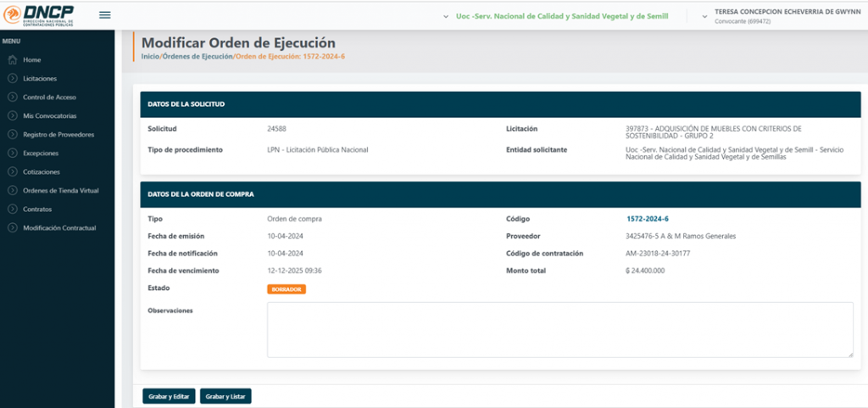Click the Cotizaciones chevron icon
This screenshot has width=868, height=408.
click(12, 172)
